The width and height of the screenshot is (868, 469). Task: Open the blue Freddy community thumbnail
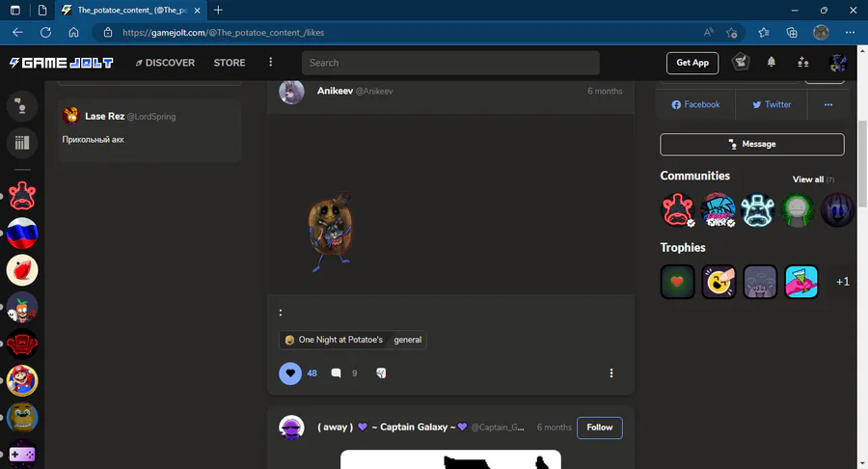tap(758, 209)
